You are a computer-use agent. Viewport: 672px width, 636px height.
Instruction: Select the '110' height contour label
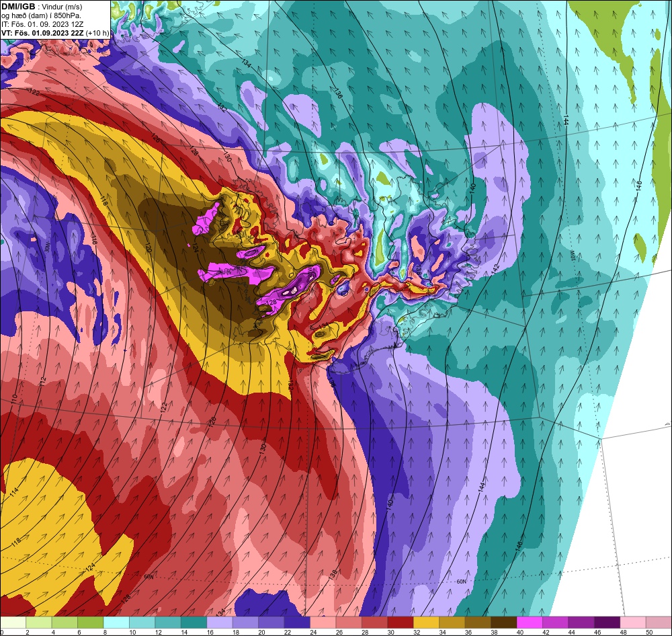[x=14, y=399]
